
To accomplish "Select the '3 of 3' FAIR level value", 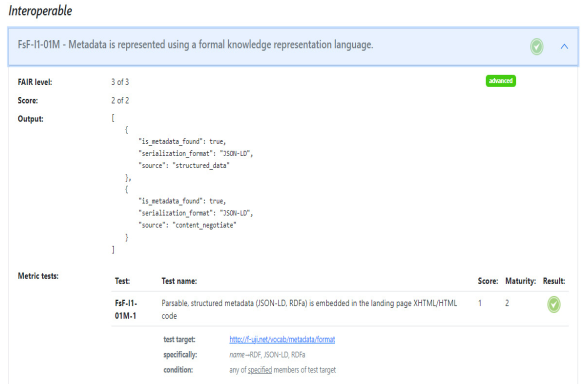I will tap(120, 82).
